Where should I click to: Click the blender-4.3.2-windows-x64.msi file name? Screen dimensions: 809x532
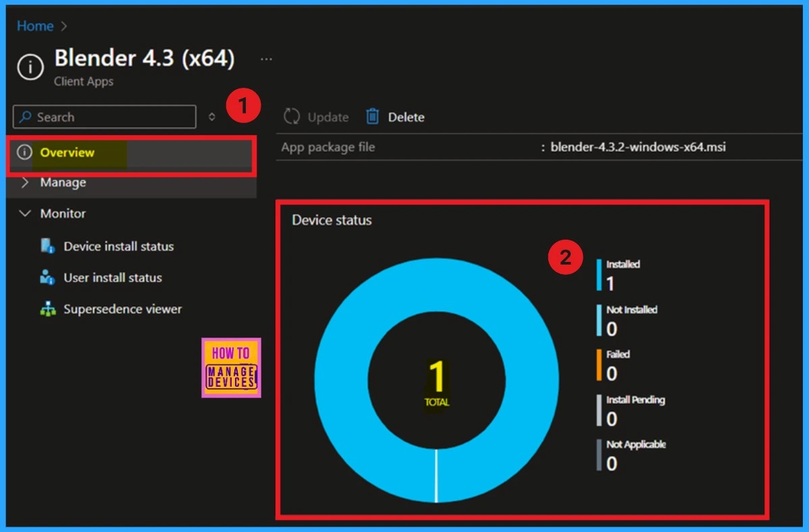coord(637,147)
